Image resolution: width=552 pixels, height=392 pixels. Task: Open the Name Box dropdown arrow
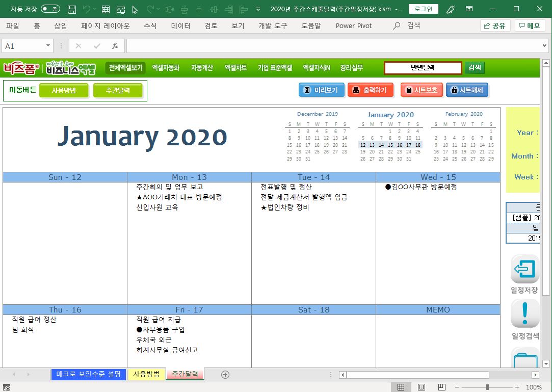pos(48,46)
